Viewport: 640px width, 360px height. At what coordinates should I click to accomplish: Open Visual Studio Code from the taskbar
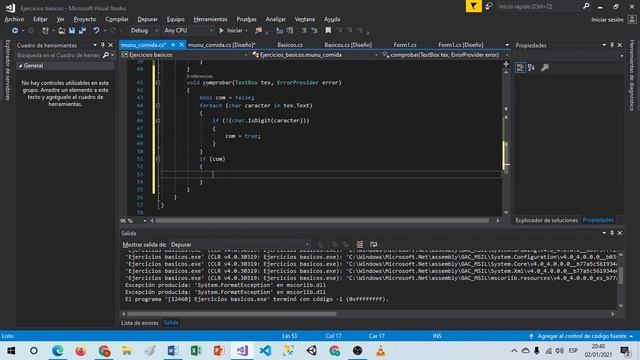pos(265,351)
